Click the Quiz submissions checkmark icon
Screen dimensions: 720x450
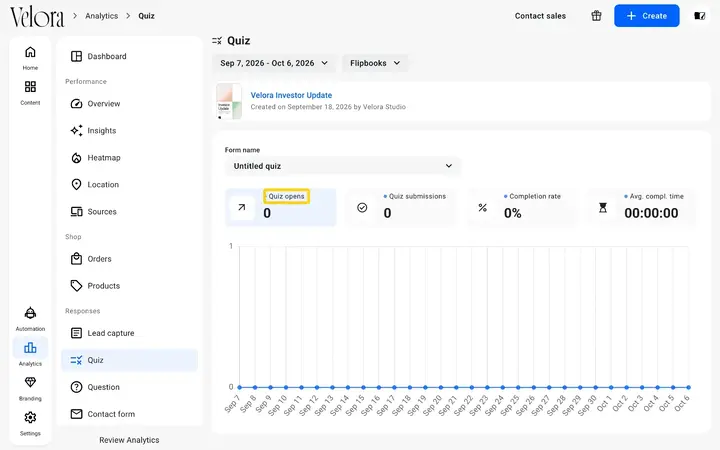coord(362,208)
